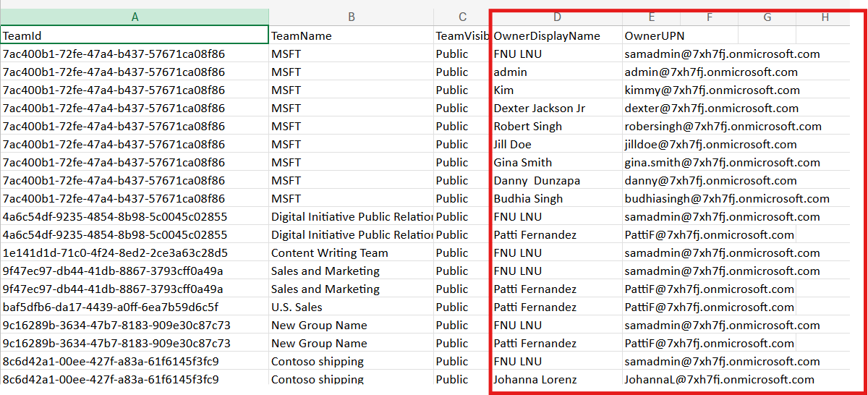Click the danny@7xh7fj.onmicrosoft.com cell
868x395 pixels.
pyautogui.click(x=710, y=180)
